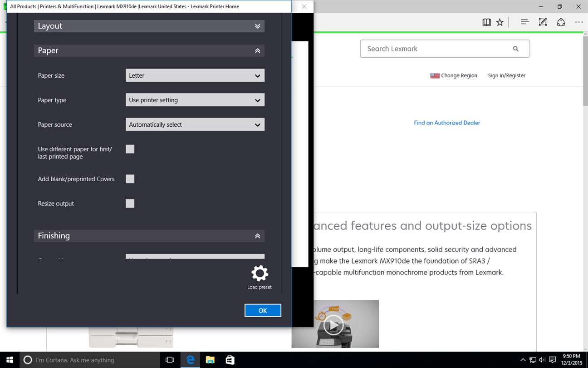Click the Edge Share icon
The image size is (588, 368).
(x=561, y=22)
